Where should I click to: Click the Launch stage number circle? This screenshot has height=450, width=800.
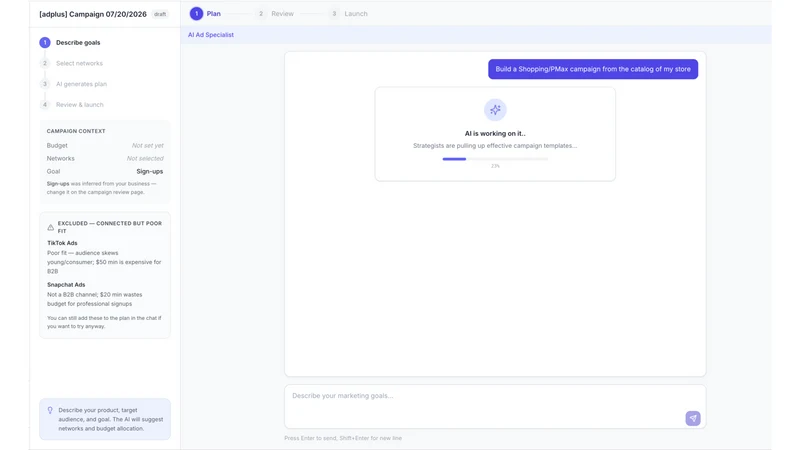[334, 14]
